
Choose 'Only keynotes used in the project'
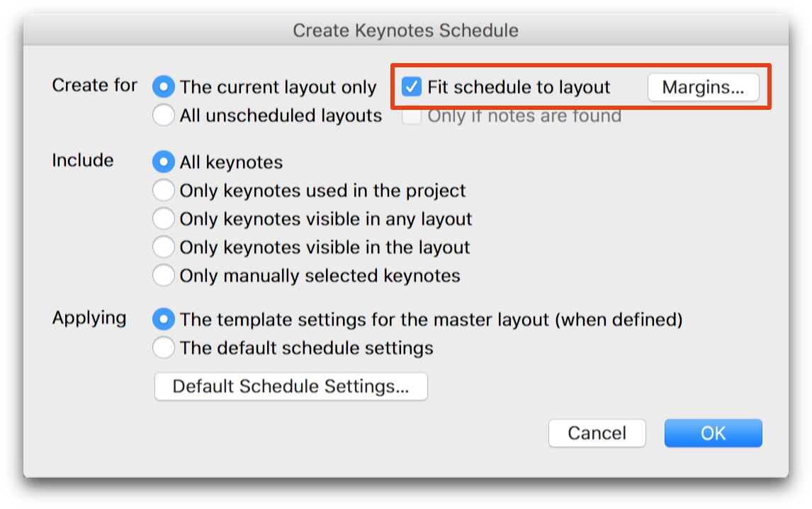pyautogui.click(x=164, y=191)
